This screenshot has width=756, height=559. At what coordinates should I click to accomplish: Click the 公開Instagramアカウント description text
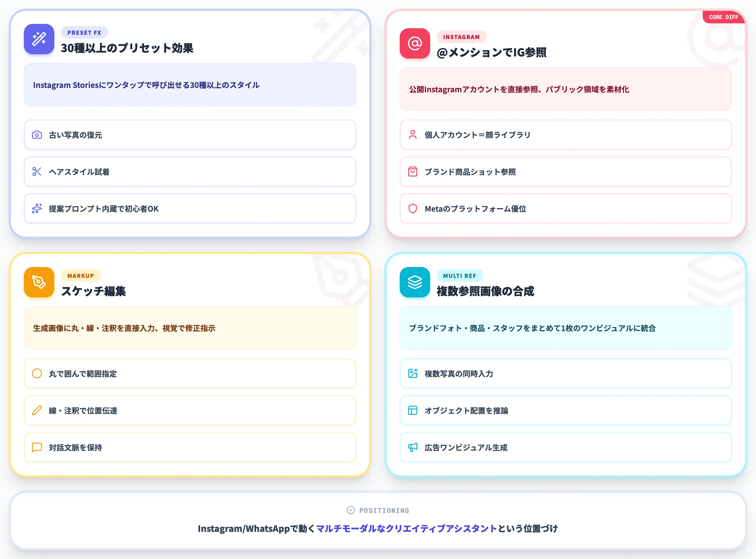(x=519, y=89)
